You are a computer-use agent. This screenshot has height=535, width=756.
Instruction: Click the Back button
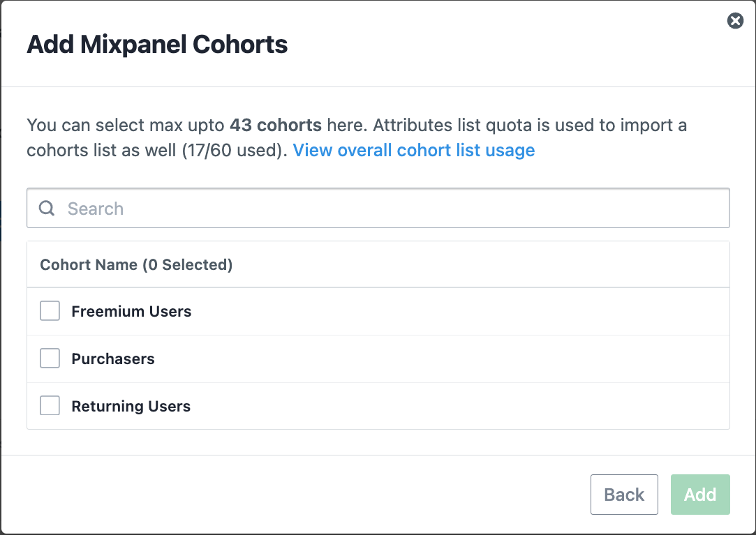click(624, 495)
